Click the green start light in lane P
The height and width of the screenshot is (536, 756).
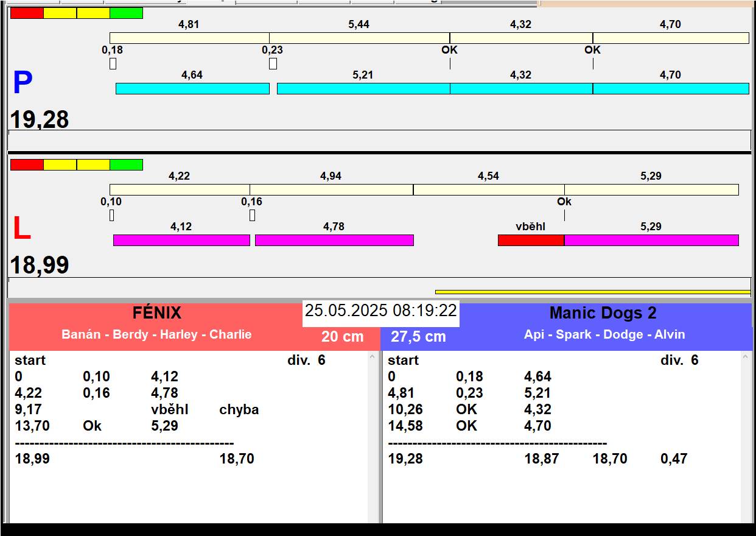pyautogui.click(x=127, y=13)
